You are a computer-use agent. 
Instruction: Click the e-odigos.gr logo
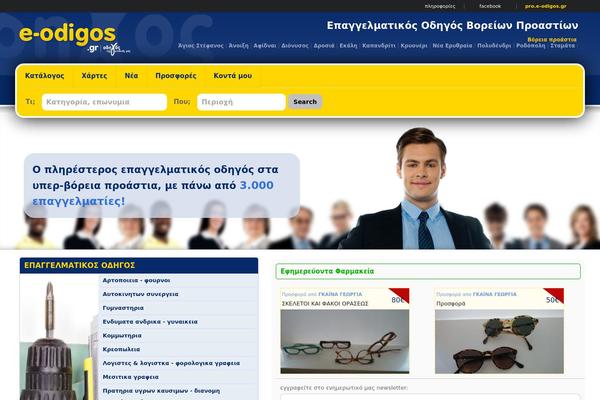point(75,40)
